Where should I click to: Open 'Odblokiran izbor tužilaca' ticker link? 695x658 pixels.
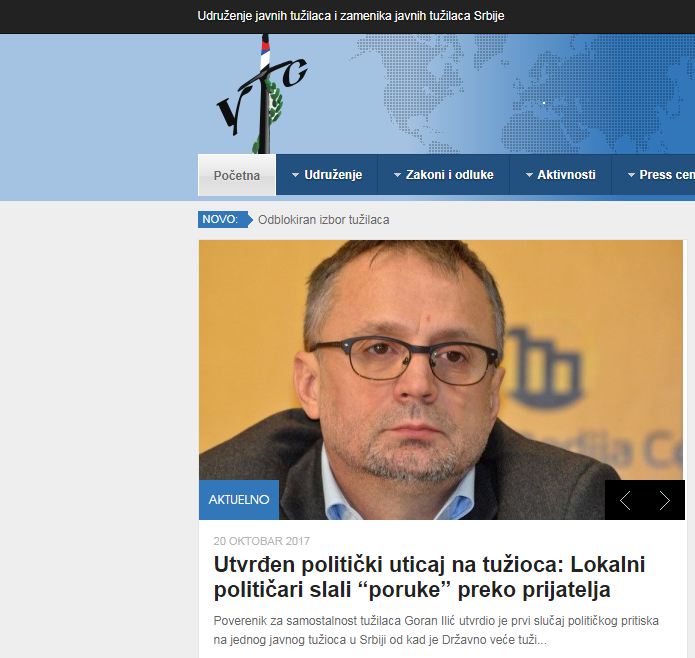pyautogui.click(x=324, y=220)
